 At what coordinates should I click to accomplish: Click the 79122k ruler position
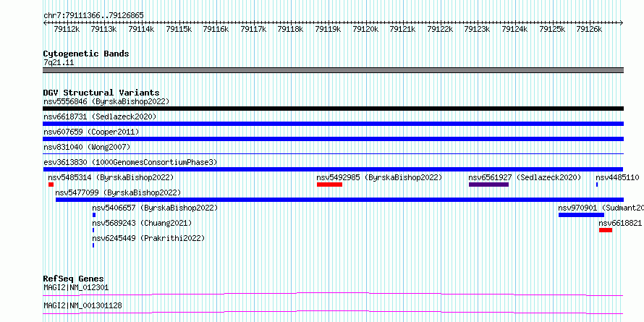coord(440,29)
